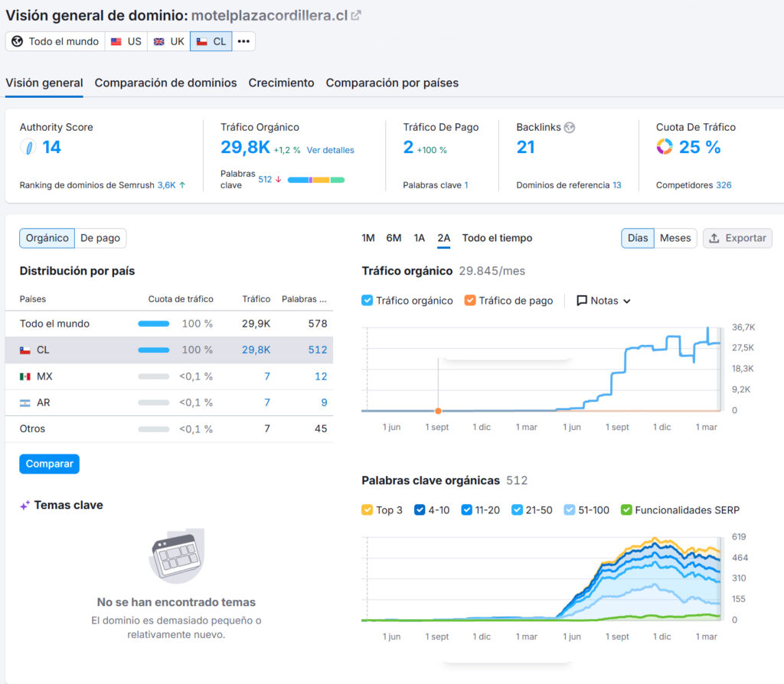Click the Cuota De Tráfico donut icon

[665, 146]
